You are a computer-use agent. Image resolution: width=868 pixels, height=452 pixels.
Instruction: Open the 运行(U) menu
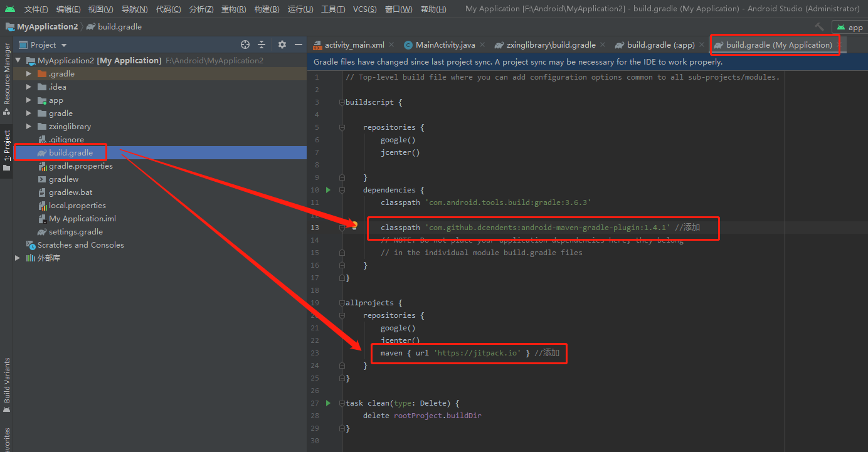300,9
